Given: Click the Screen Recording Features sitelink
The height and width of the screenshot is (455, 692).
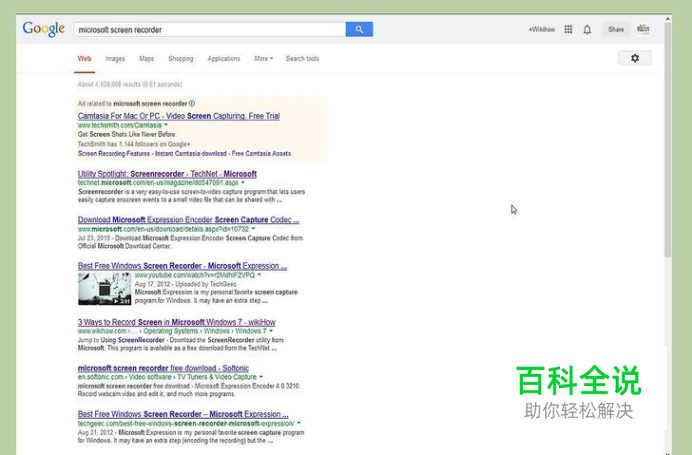Looking at the screenshot, I should coord(114,154).
